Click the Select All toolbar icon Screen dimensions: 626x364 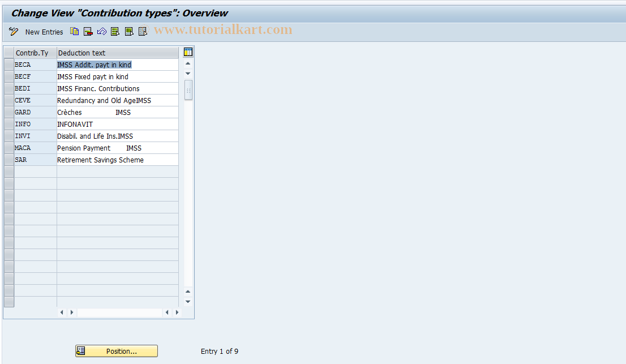[x=115, y=32]
